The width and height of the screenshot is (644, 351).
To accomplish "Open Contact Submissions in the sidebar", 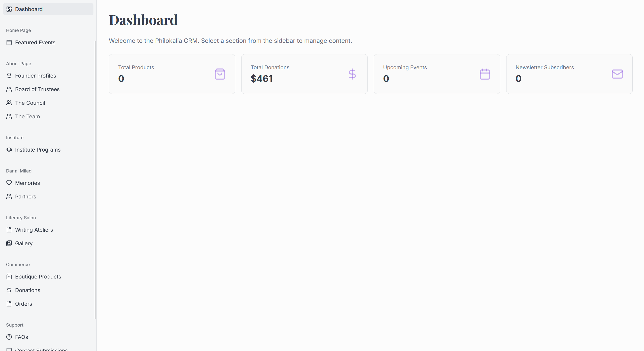I will 41,349.
